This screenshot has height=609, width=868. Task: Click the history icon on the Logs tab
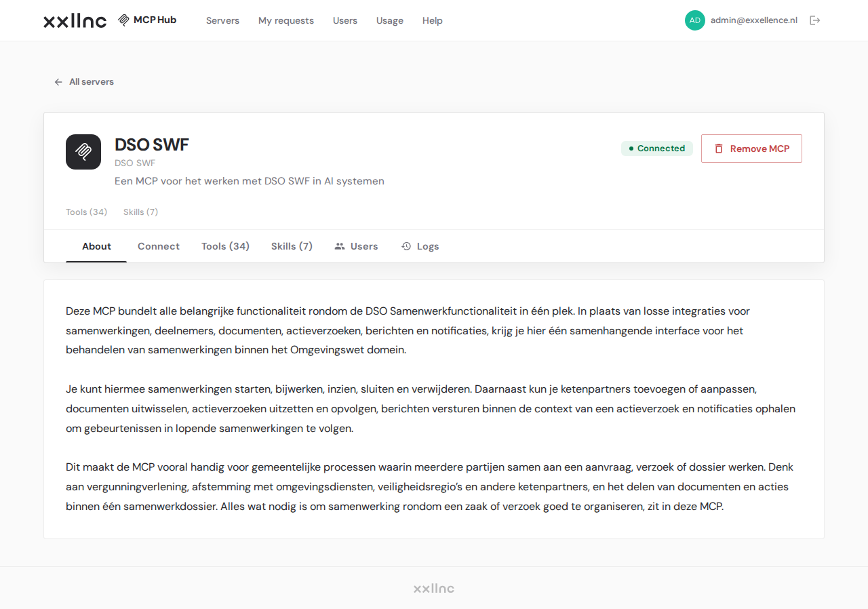tap(406, 246)
